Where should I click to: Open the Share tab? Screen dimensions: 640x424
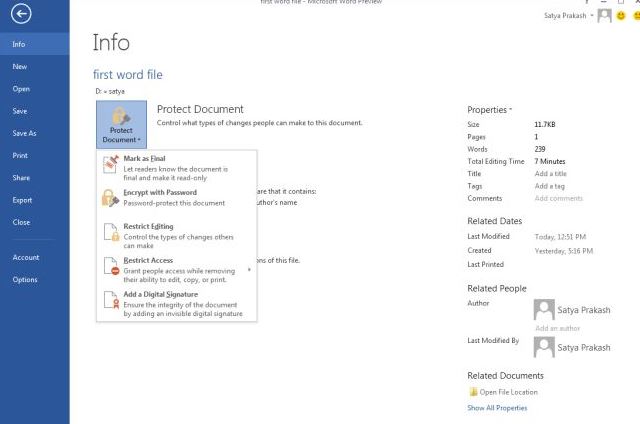coord(35,178)
